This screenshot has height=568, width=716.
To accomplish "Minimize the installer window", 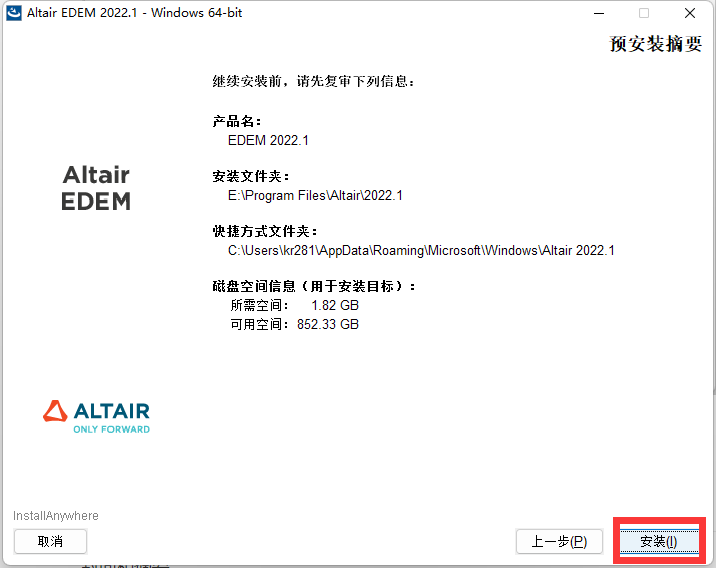I will tap(599, 13).
